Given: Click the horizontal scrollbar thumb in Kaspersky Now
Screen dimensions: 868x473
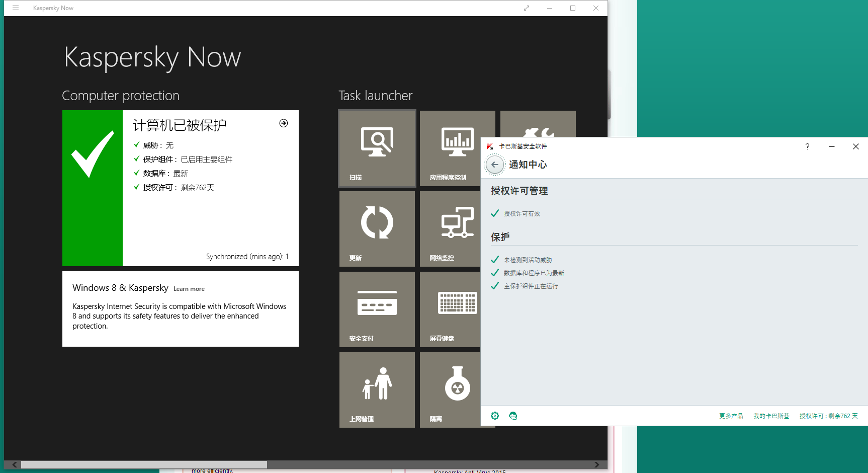Looking at the screenshot, I should tap(144, 464).
